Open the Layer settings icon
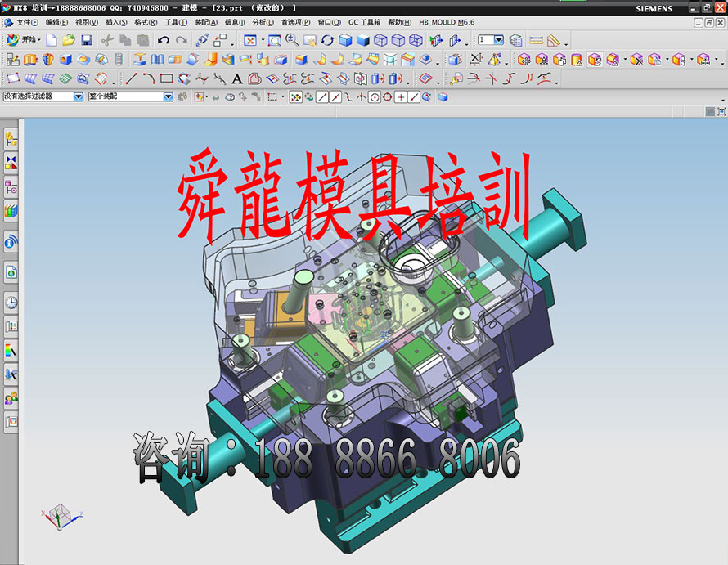Screen dimensions: 728x565 pos(516,40)
